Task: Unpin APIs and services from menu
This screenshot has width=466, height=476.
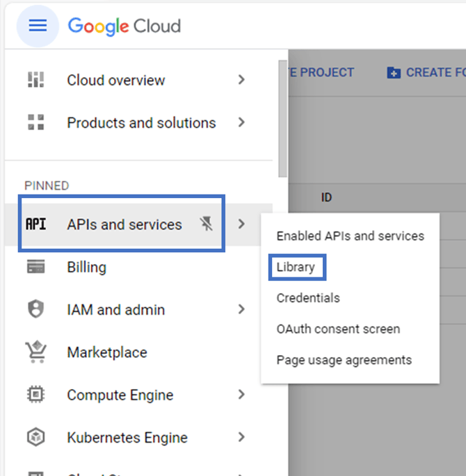Action: click(x=206, y=224)
